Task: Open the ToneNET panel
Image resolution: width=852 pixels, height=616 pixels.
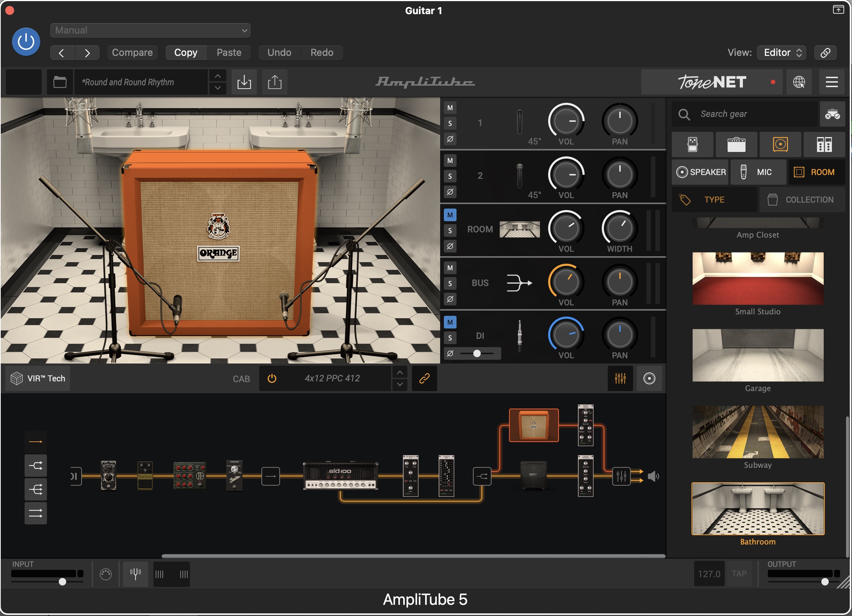Action: pyautogui.click(x=712, y=82)
